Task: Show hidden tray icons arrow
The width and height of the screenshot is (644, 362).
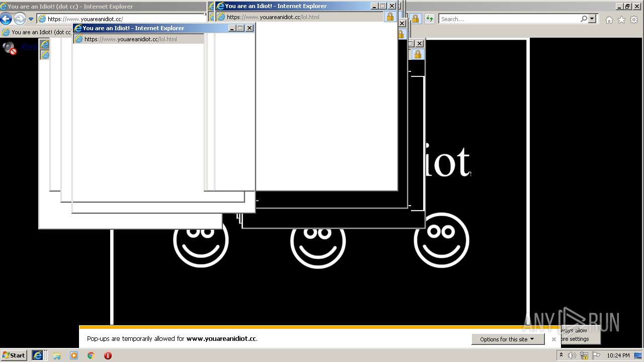Action: 561,355
